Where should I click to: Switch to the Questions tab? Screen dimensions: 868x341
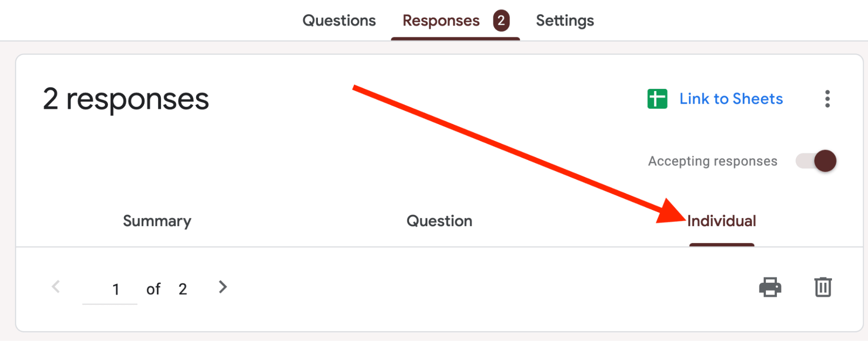click(x=339, y=20)
